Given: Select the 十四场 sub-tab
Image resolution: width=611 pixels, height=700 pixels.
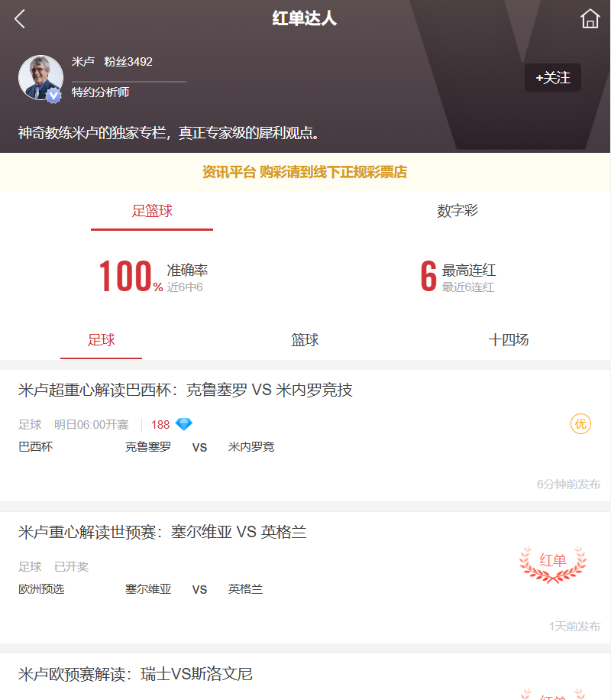Looking at the screenshot, I should tap(508, 340).
